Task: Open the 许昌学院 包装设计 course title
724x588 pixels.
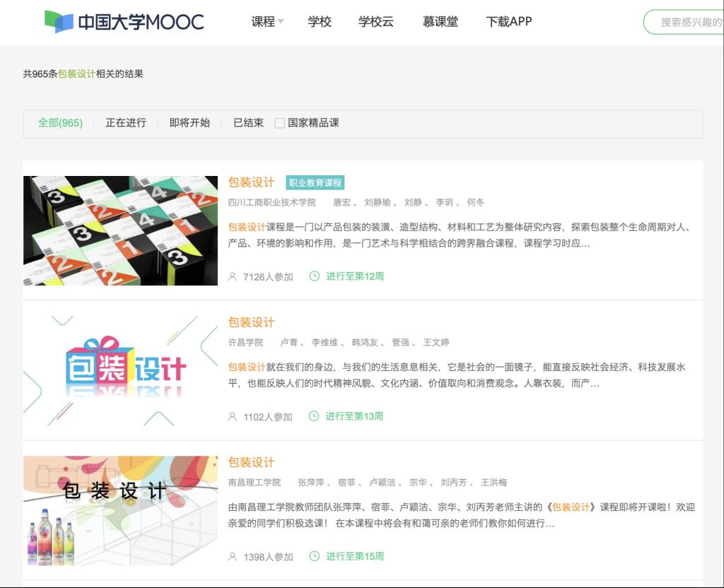Action: tap(251, 322)
